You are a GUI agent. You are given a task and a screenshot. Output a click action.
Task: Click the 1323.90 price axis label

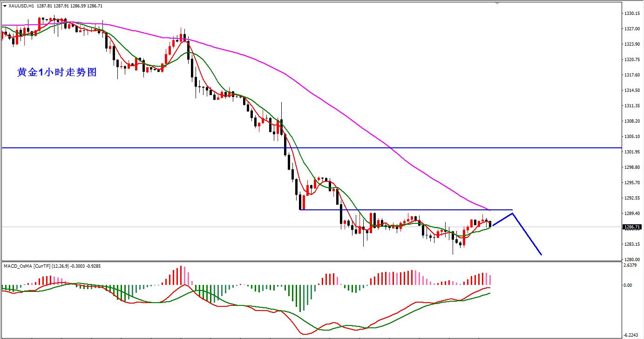[x=632, y=44]
